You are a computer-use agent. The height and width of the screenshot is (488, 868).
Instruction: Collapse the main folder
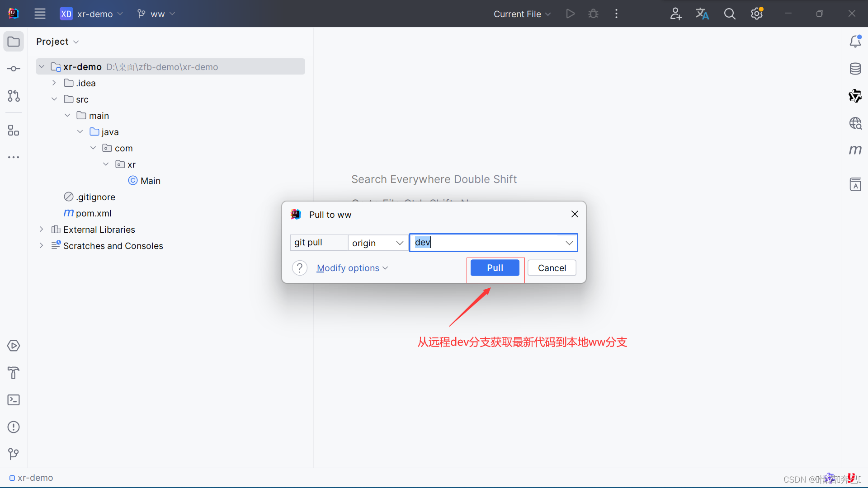(x=67, y=116)
